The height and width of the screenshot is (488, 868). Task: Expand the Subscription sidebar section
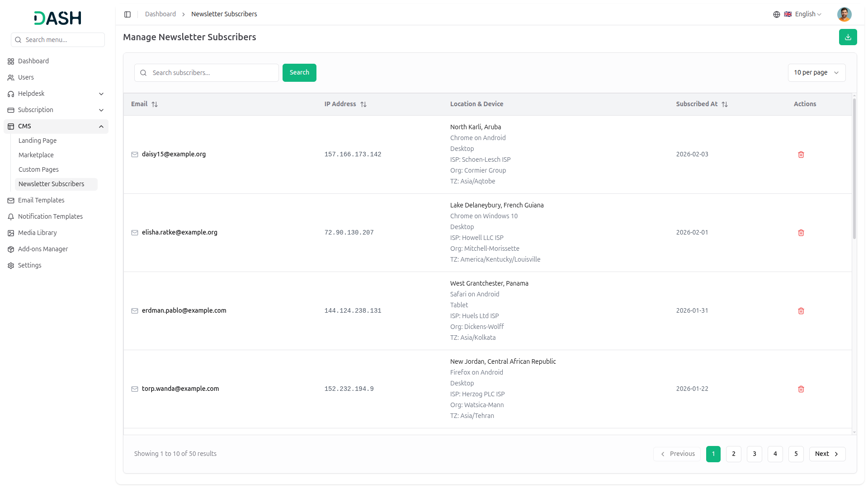[56, 110]
